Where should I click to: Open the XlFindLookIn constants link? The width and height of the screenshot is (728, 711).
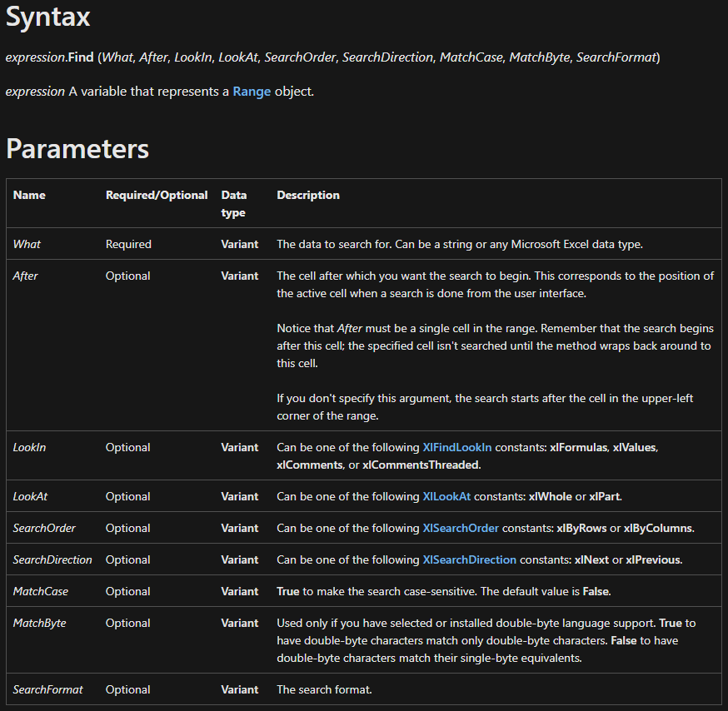point(456,447)
